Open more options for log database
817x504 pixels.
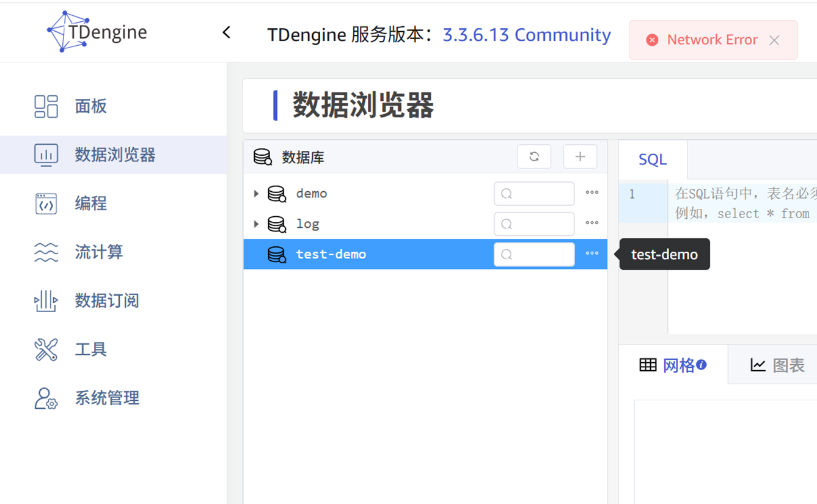tap(592, 224)
